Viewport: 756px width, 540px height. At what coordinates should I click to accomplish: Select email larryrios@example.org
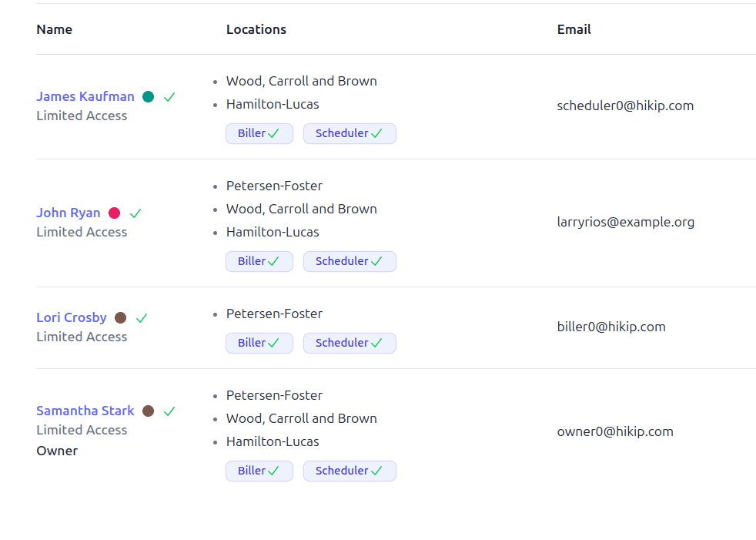(626, 222)
